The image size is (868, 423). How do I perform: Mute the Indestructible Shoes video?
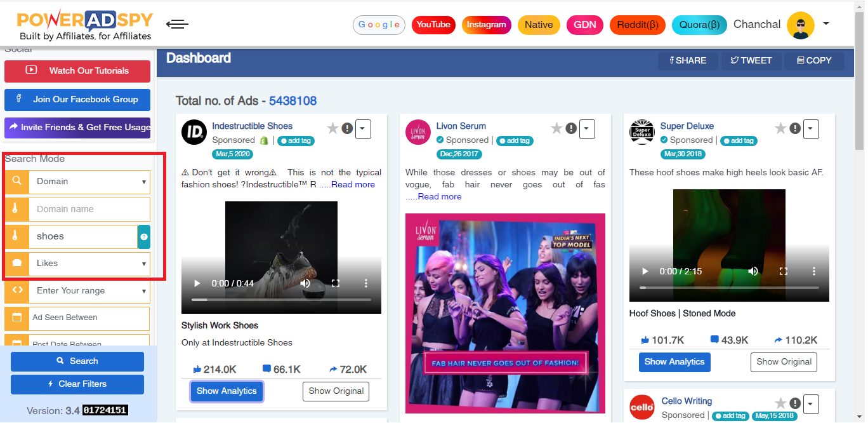[x=305, y=283]
